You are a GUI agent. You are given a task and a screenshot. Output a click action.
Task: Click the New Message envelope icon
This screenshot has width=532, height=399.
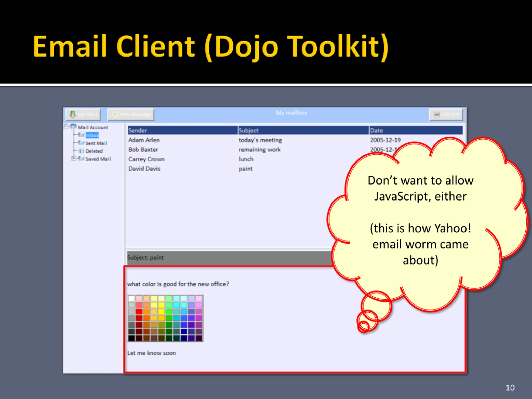tap(115, 114)
